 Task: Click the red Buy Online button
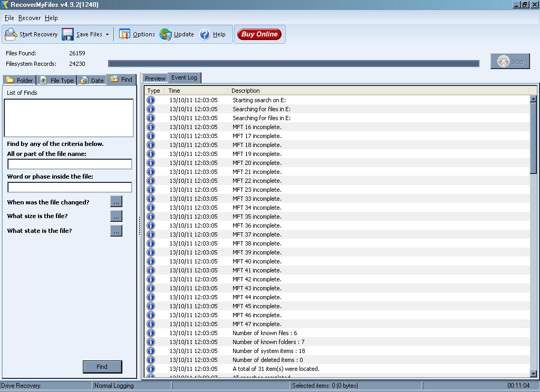pos(259,34)
